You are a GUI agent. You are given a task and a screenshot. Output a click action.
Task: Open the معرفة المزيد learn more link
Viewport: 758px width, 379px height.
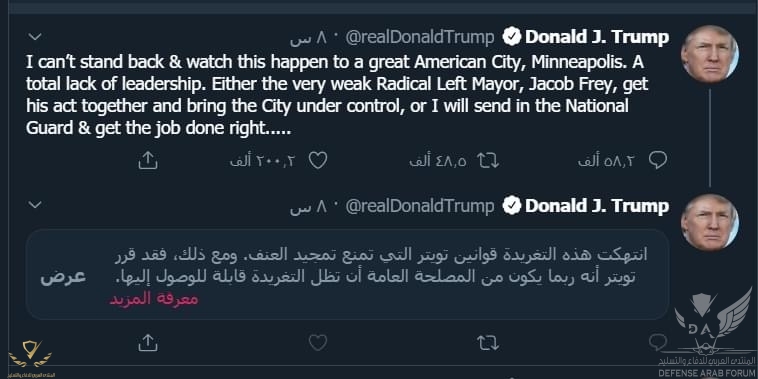point(154,299)
